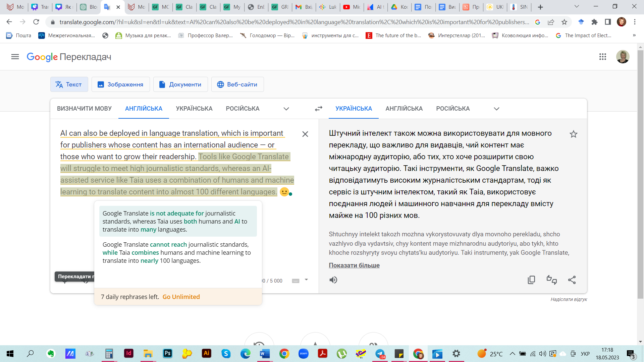The image size is (644, 362).
Task: Reload the page
Action: point(36,22)
